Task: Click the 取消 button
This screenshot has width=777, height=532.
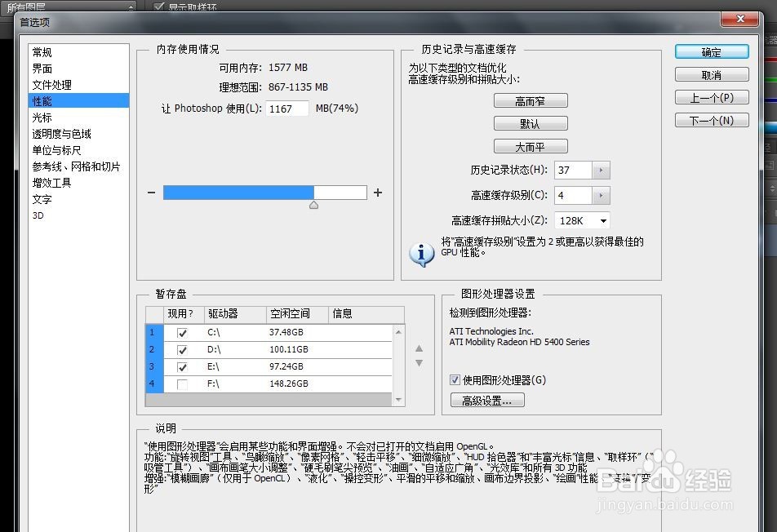Action: click(712, 75)
